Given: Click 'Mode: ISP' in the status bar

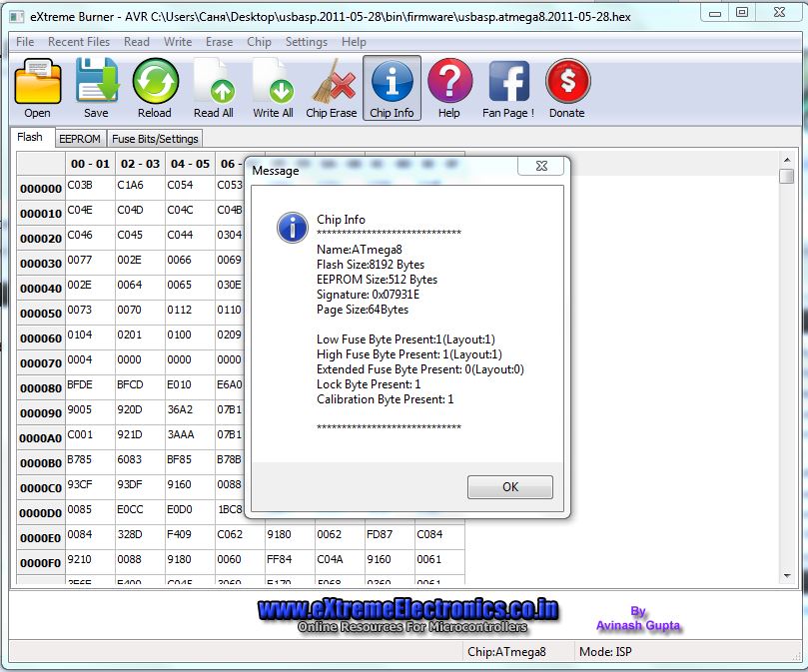Looking at the screenshot, I should (605, 652).
